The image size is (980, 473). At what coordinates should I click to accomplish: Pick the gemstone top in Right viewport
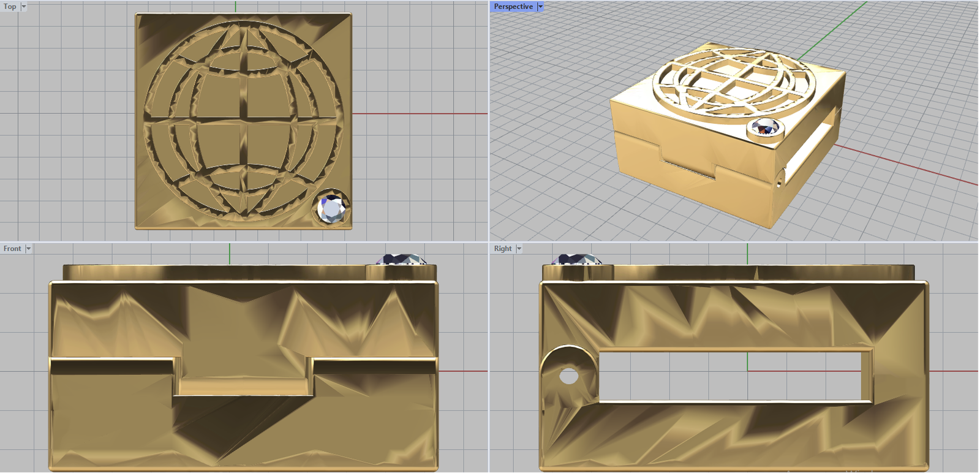click(x=576, y=259)
